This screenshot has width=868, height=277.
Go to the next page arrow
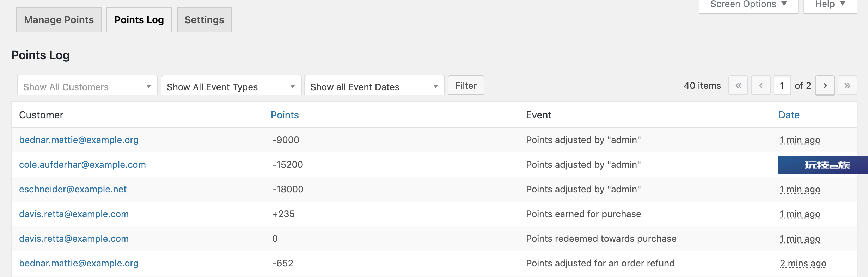(x=825, y=86)
